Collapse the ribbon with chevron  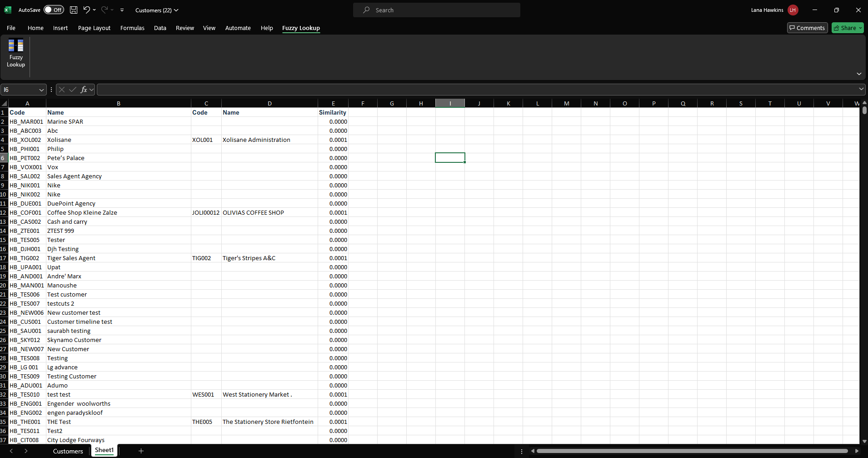pyautogui.click(x=859, y=74)
